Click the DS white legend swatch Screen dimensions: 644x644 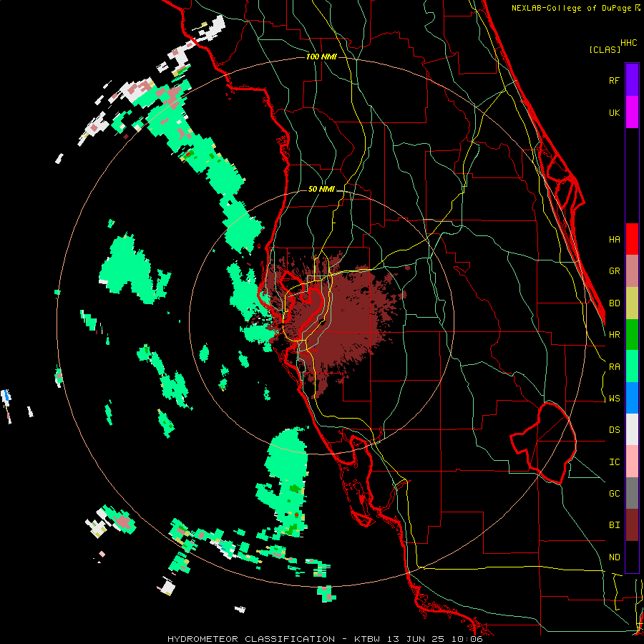point(632,429)
